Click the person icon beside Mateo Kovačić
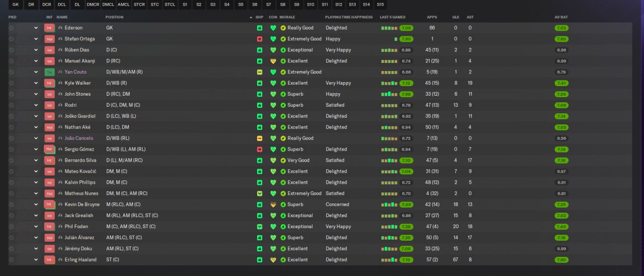Image resolution: width=644 pixels, height=276 pixels. pos(60,171)
